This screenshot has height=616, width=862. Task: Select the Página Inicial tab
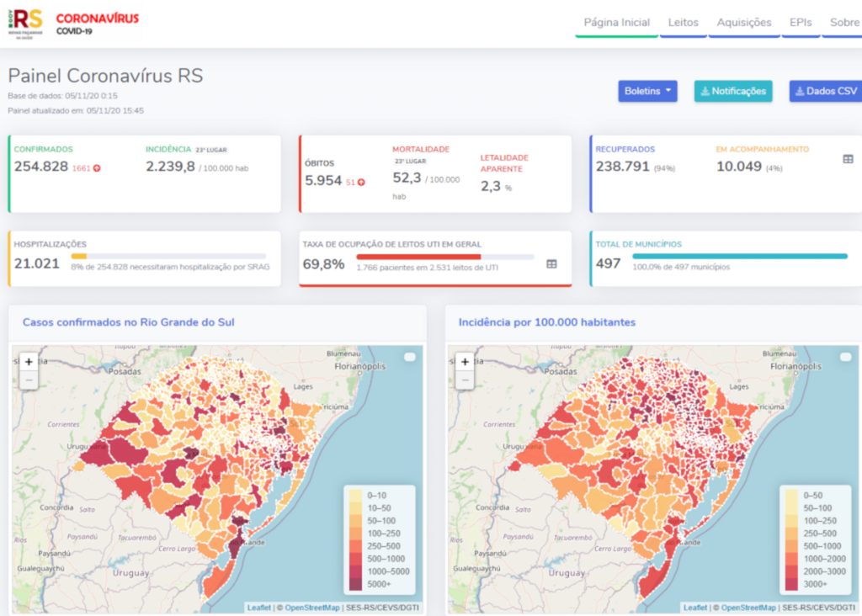pyautogui.click(x=616, y=23)
